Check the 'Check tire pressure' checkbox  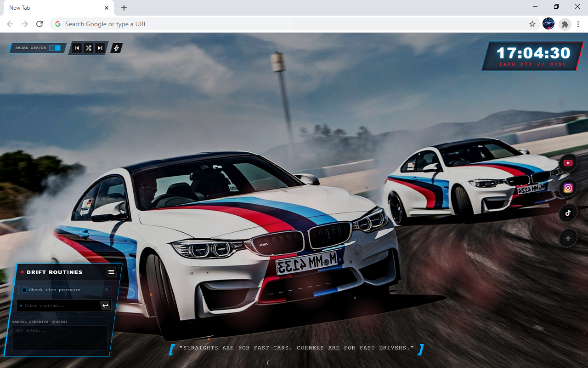pos(25,290)
